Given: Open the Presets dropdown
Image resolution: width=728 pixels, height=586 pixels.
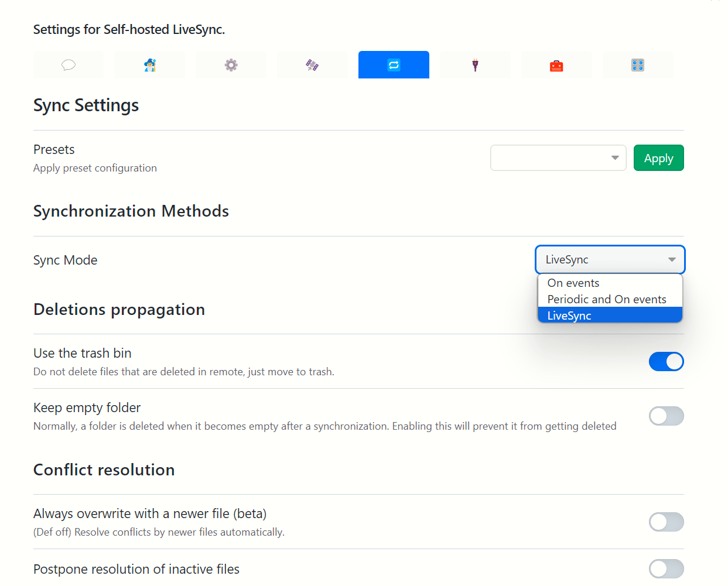Looking at the screenshot, I should tap(558, 158).
